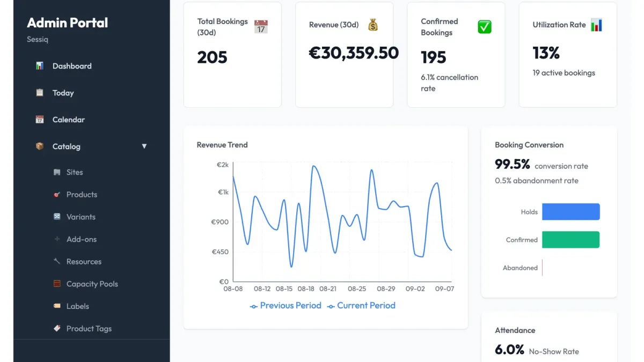Click the 99.5% conversion rate figure

[513, 164]
